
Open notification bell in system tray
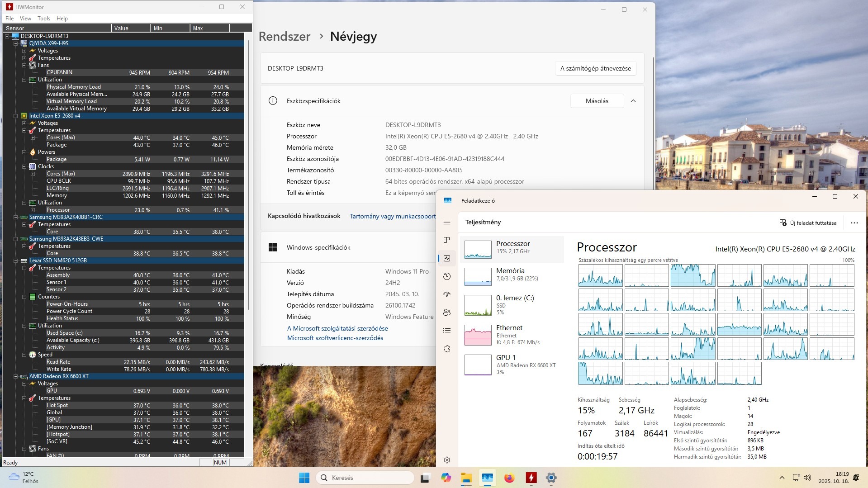[x=856, y=478]
